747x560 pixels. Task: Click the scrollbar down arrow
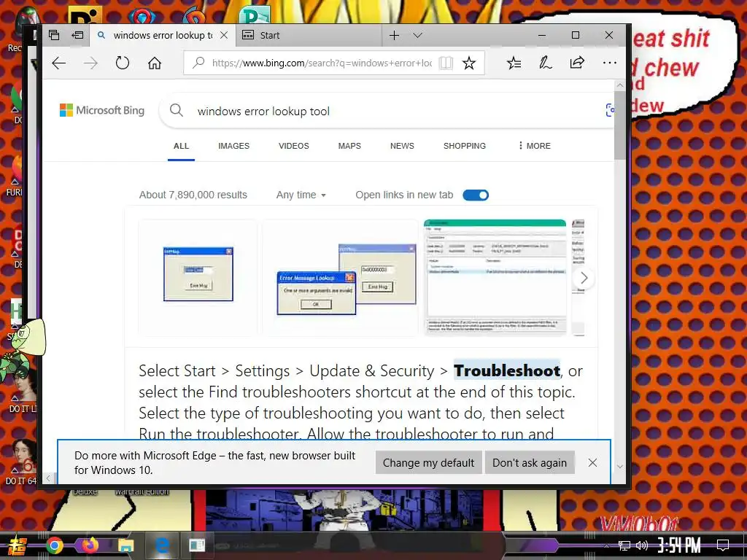(x=619, y=467)
